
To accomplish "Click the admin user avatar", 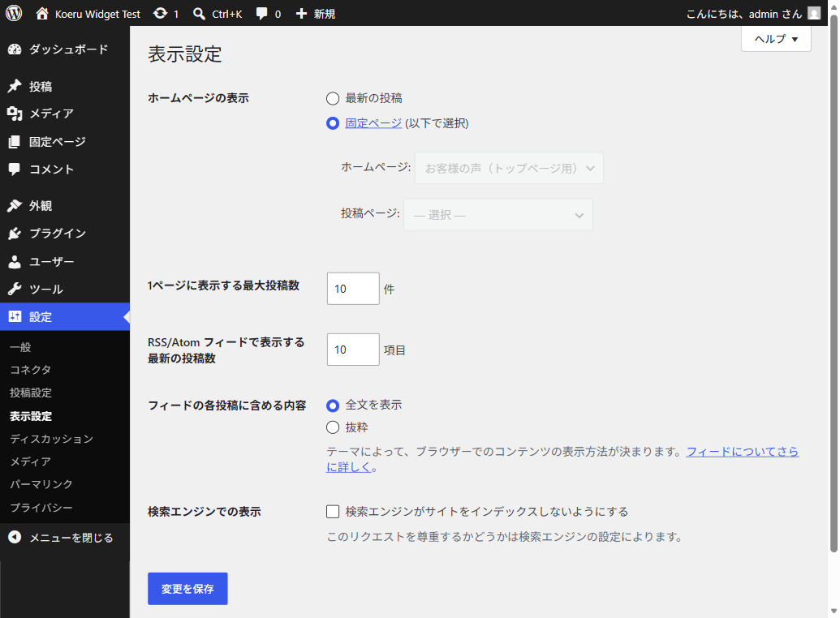I will click(x=814, y=14).
